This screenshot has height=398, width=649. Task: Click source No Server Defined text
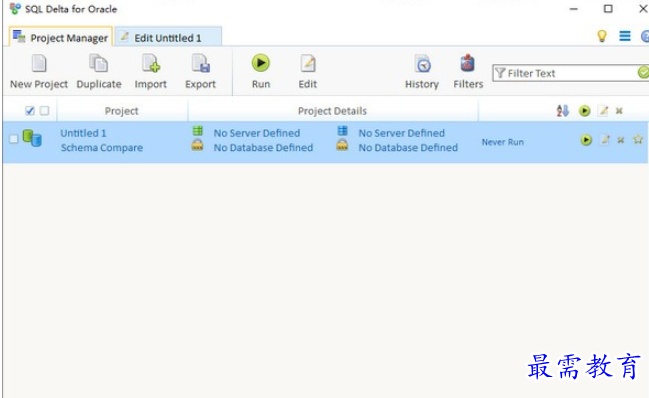point(257,133)
